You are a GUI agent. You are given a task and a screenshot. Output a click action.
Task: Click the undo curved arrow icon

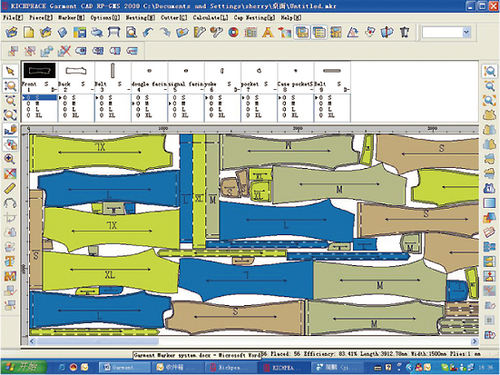(x=148, y=32)
